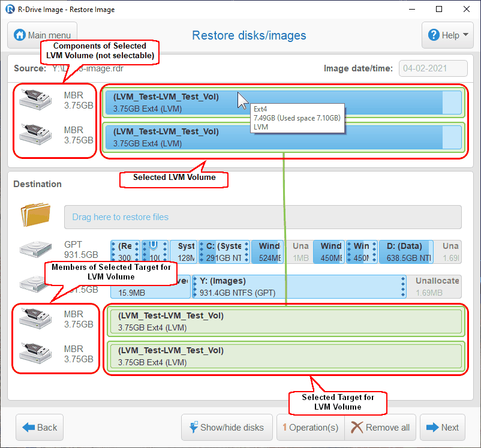Select the Win 450 partition with dotted border
Viewport: 481px width, 448px height.
pyautogui.click(x=362, y=252)
